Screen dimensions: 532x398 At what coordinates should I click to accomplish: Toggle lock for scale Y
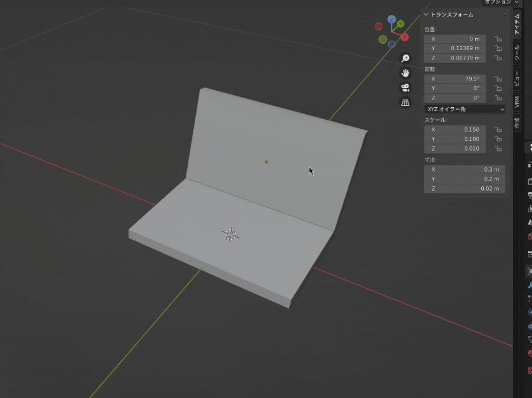[x=498, y=139]
